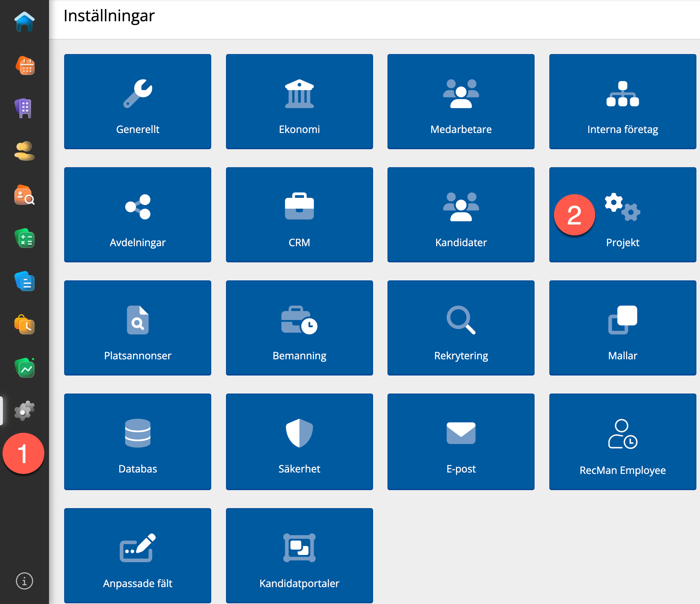Select the settings gear in sidebar
Screen dimensions: 700x604
(x=25, y=411)
